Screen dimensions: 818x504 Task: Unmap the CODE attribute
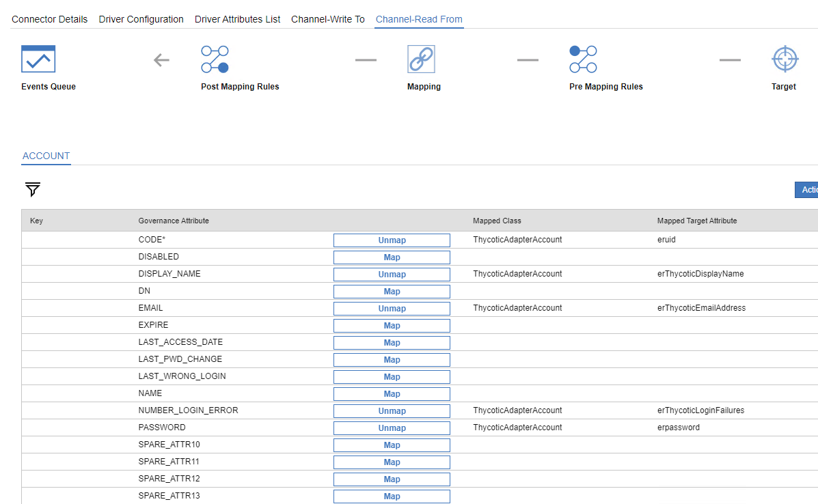pyautogui.click(x=392, y=240)
